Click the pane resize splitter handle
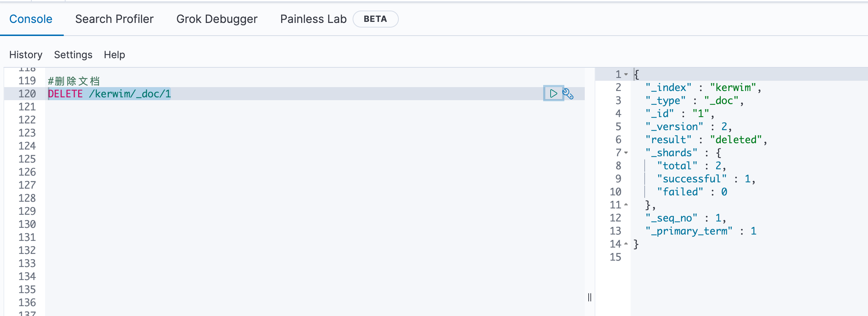868x316 pixels. 590,297
